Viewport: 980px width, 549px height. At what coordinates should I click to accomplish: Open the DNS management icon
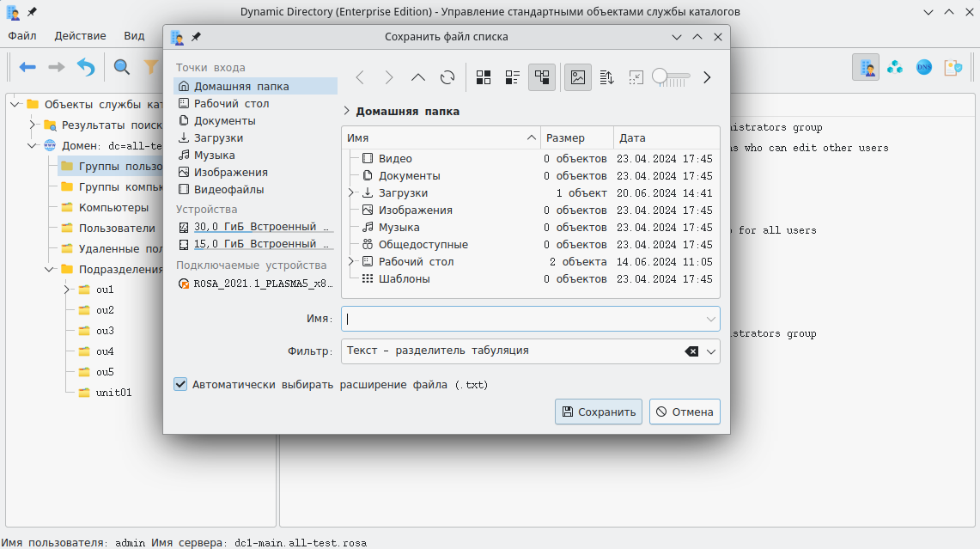click(x=923, y=67)
